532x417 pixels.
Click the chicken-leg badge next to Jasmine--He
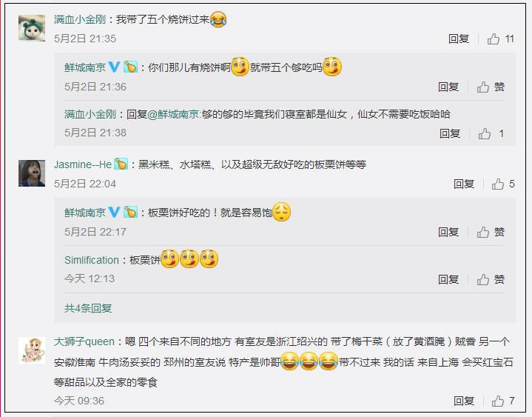(x=121, y=164)
